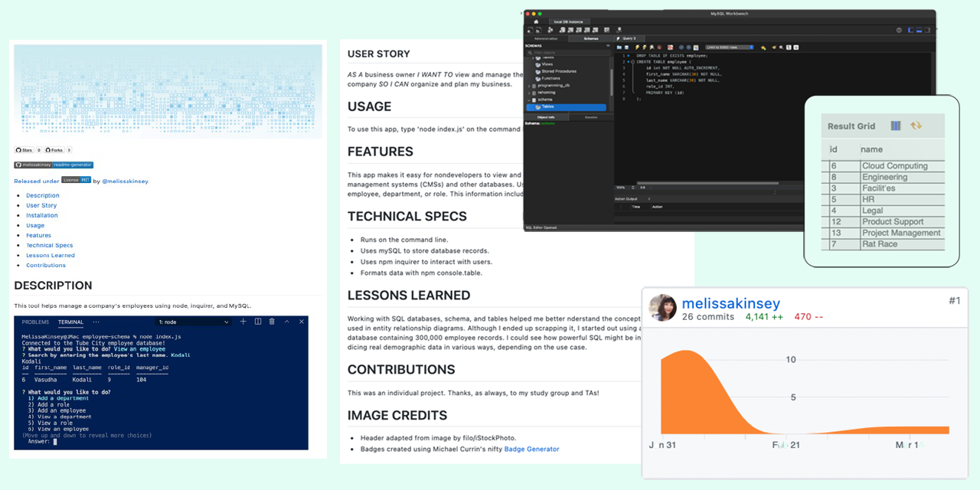Open the melissakinsey readme-generator badge
980x490 pixels.
54,165
